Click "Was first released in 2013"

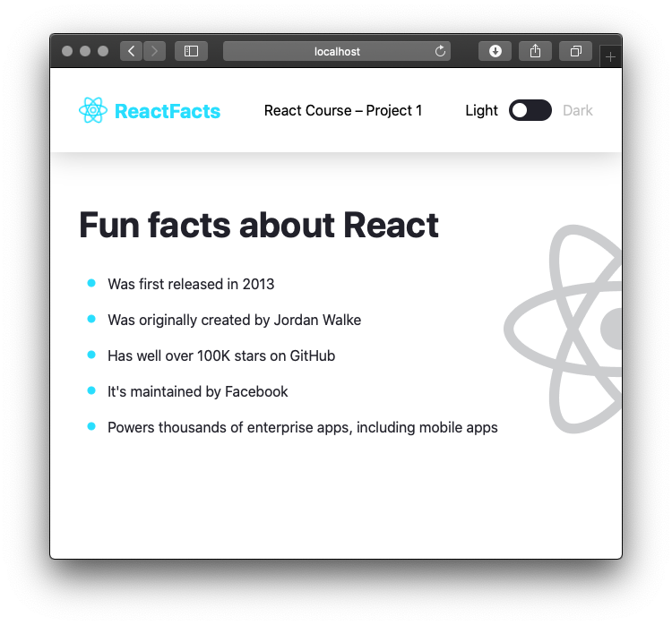[191, 284]
